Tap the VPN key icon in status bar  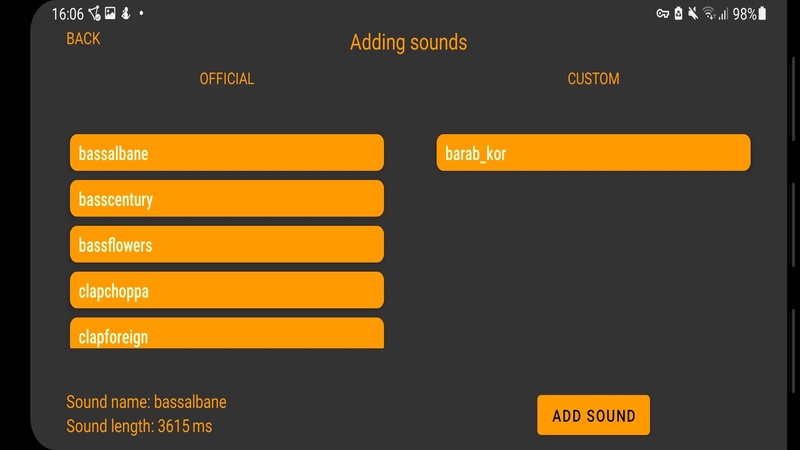click(662, 14)
